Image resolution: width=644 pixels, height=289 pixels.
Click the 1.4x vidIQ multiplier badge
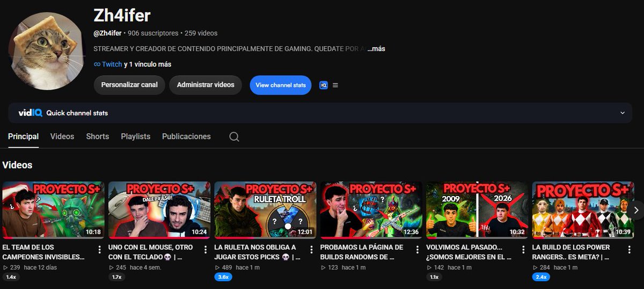point(11,277)
